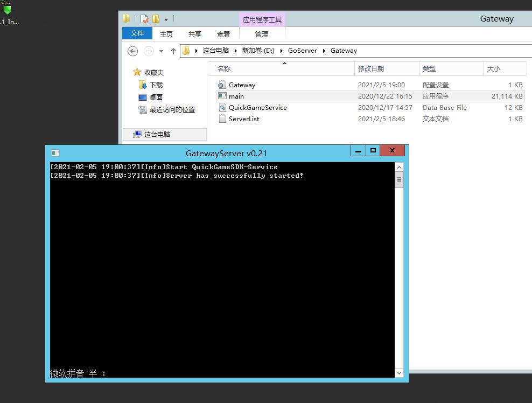Open the quick access toolbar customize dropdown

click(166, 19)
